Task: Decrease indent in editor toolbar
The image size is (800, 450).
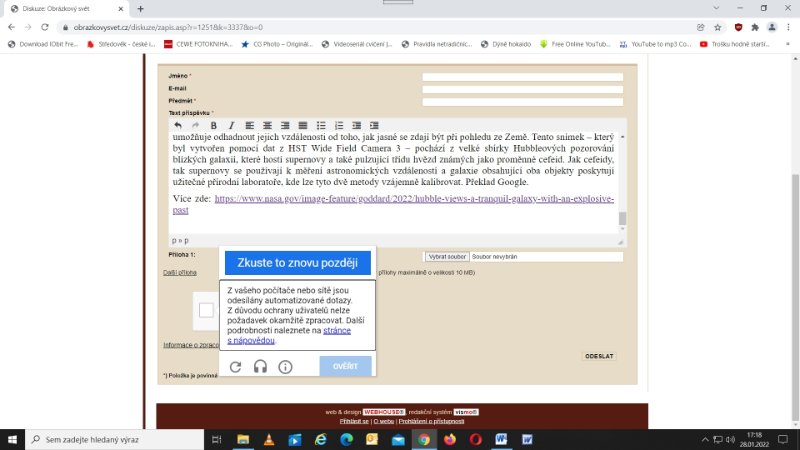Action: (x=357, y=126)
